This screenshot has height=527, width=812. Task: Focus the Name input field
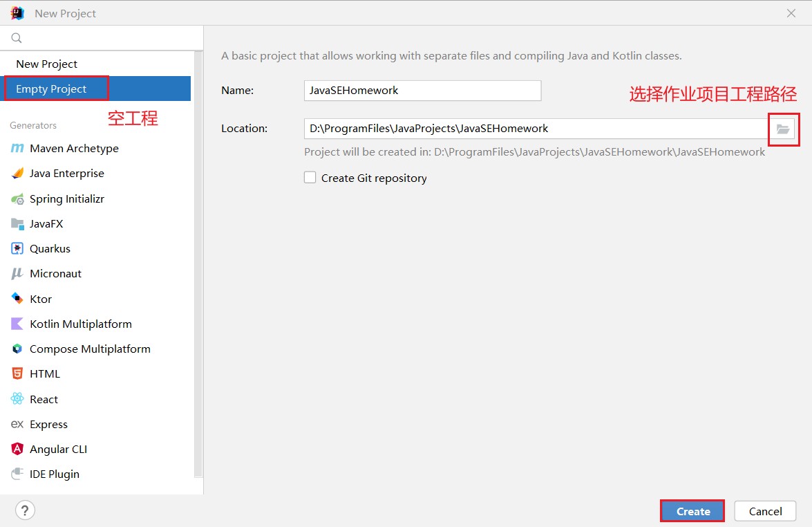[422, 91]
